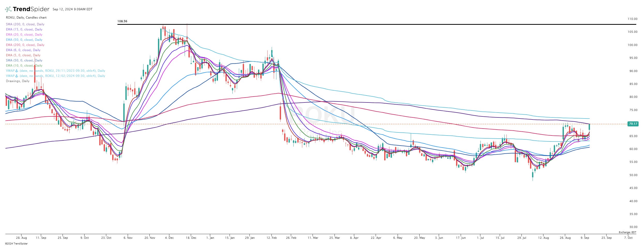The height and width of the screenshot is (246, 644).
Task: Select the SMA (200, 0, close) legend entry
Action: pyautogui.click(x=25, y=24)
